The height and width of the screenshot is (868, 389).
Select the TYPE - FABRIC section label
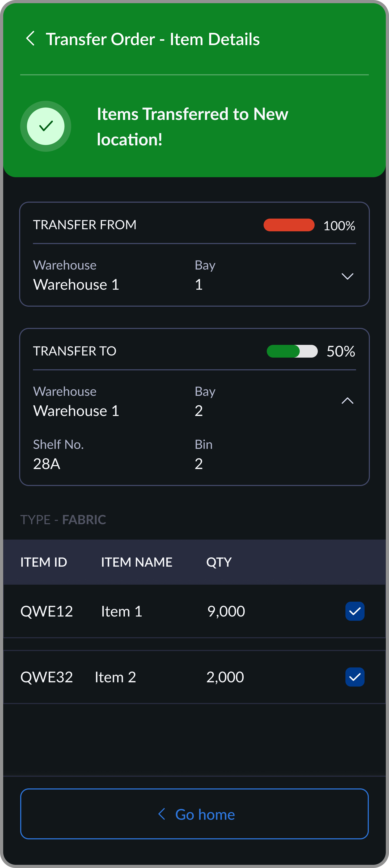[64, 519]
